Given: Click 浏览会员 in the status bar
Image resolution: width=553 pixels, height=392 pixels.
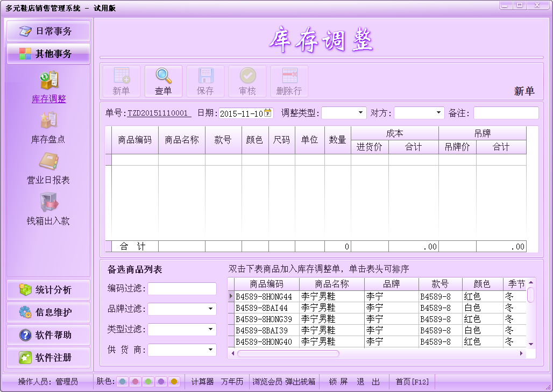Looking at the screenshot, I should pyautogui.click(x=267, y=381).
